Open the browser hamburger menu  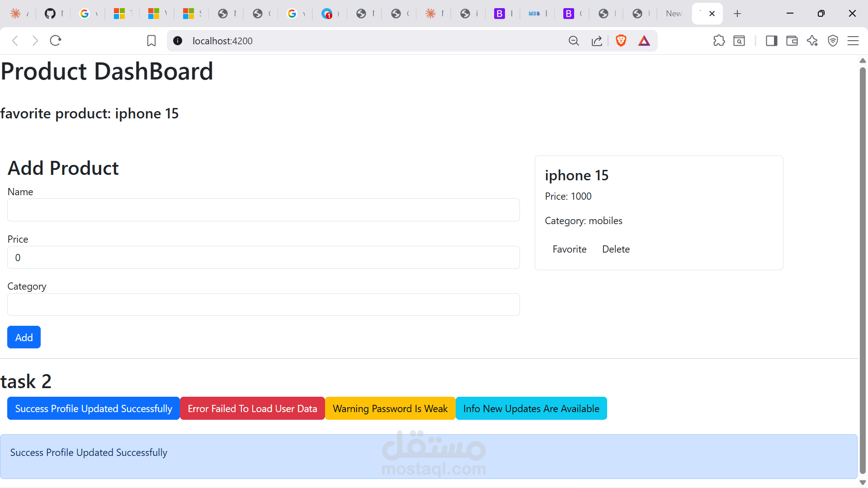[x=854, y=41]
